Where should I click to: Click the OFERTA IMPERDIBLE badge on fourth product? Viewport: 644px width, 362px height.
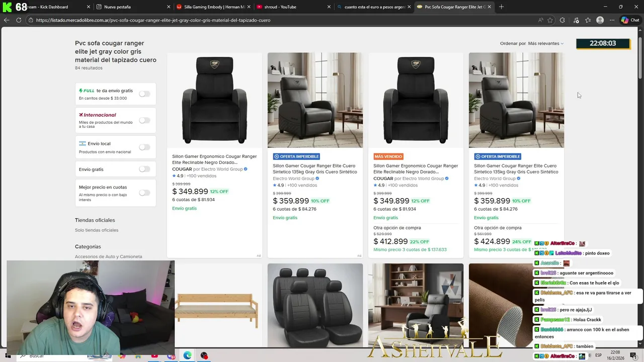[498, 156]
